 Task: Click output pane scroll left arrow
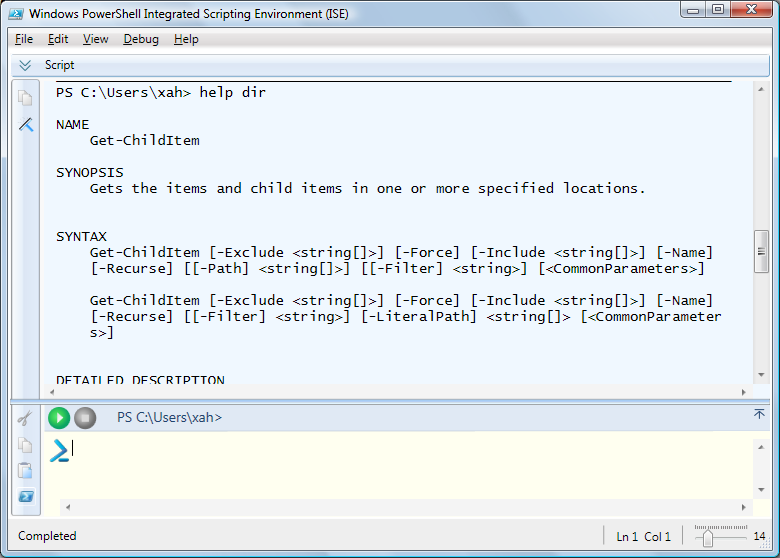pos(52,392)
